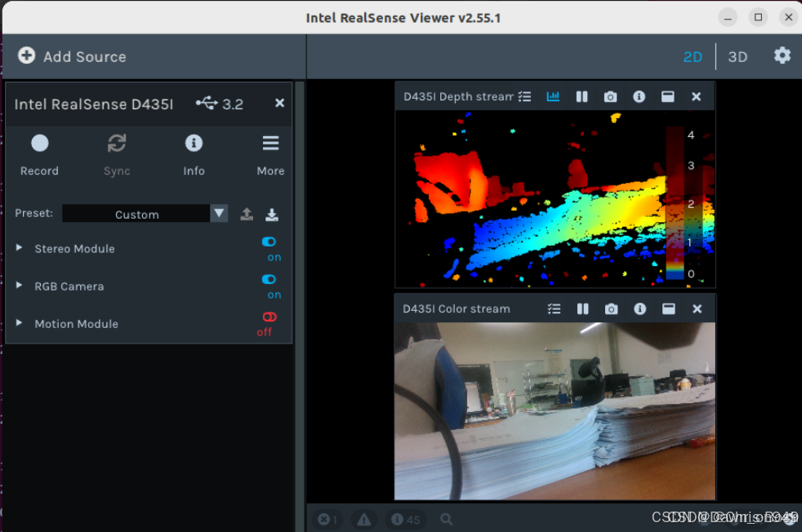Screen dimensions: 802x532
Task: Turn off the RGB Camera toggle
Action: click(x=269, y=279)
